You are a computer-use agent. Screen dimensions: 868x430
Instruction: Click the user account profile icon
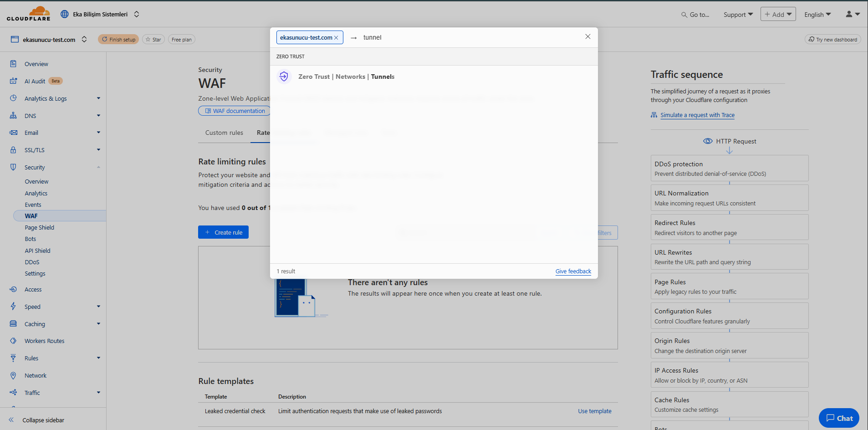click(x=849, y=14)
